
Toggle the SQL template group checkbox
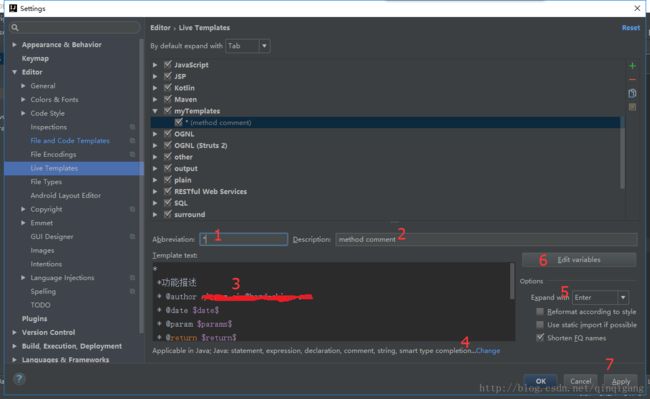point(167,203)
